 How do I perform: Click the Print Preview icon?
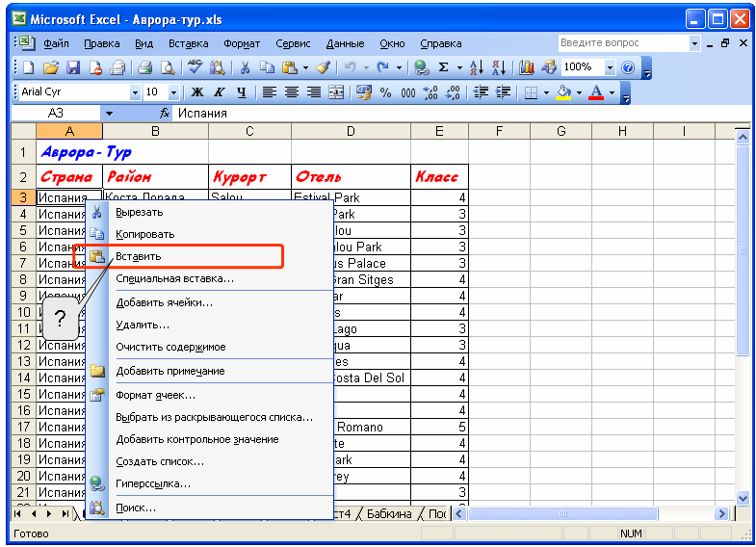click(x=167, y=68)
